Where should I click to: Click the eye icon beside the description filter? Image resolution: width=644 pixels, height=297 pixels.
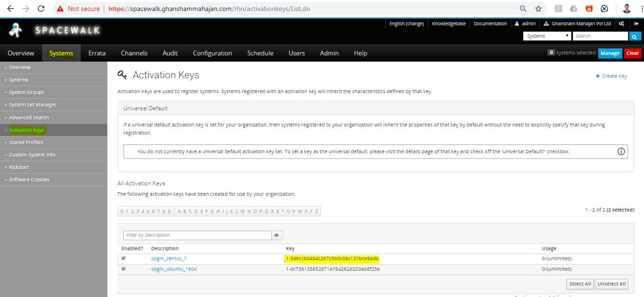click(277, 235)
